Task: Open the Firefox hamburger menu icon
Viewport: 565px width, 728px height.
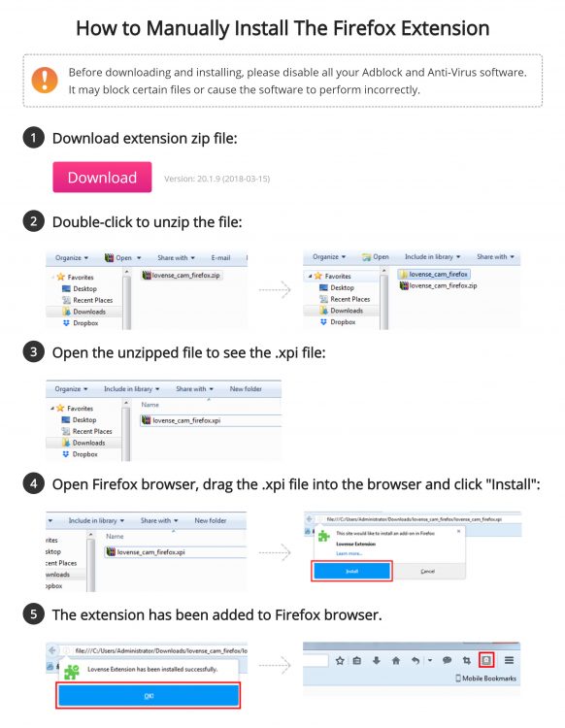Action: click(509, 660)
